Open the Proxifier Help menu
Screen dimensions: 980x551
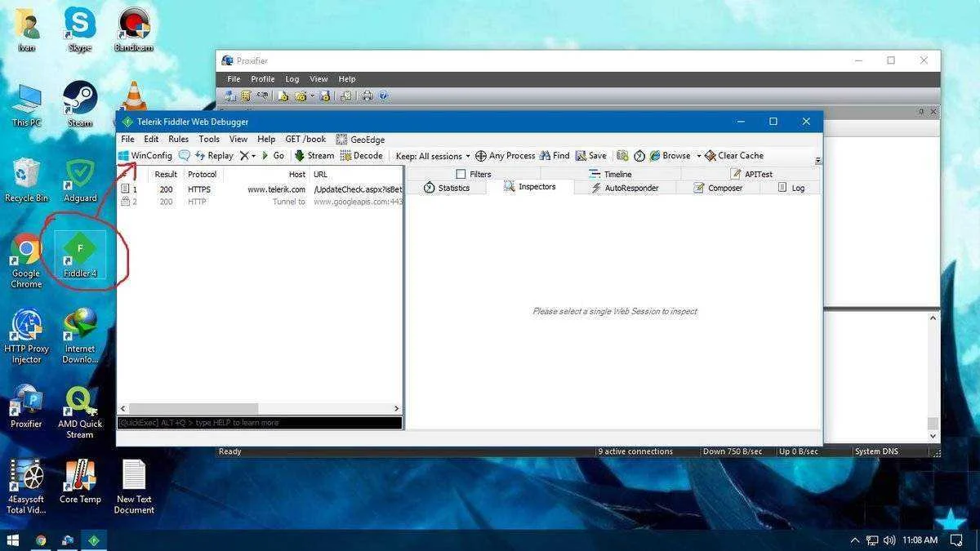click(347, 79)
